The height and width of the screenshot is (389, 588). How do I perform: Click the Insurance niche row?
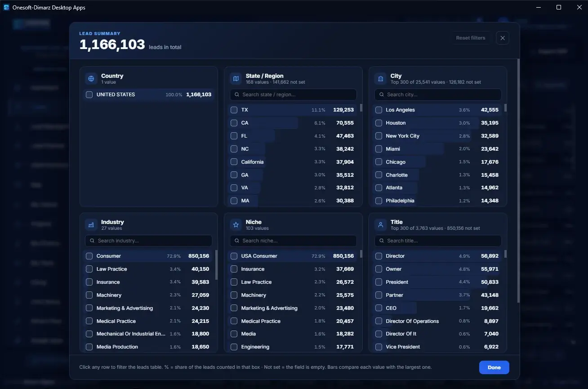coord(293,269)
